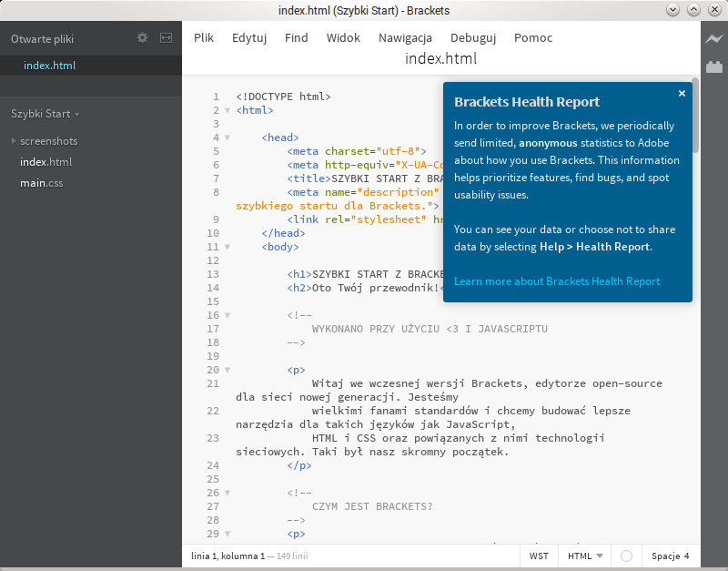Click the 'Otwarte pliki' panel header
This screenshot has height=571, width=728.
pos(42,39)
